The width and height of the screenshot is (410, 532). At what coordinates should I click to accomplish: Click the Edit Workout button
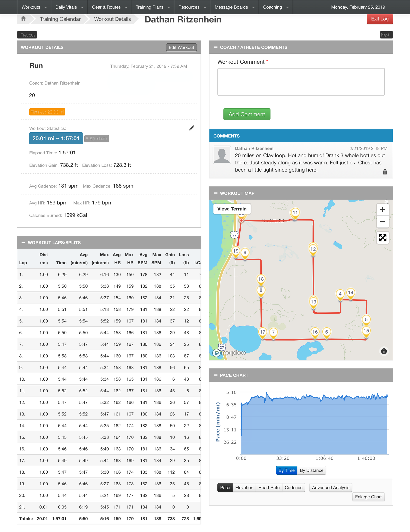click(x=181, y=47)
